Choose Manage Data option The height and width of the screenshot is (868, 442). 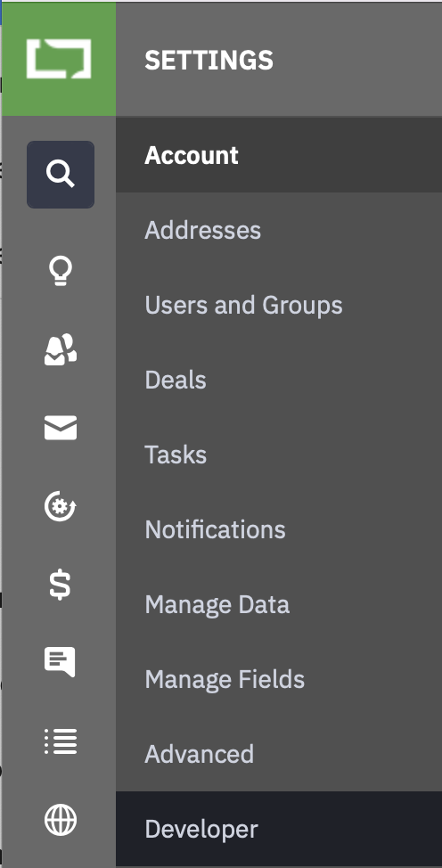pyautogui.click(x=279, y=604)
